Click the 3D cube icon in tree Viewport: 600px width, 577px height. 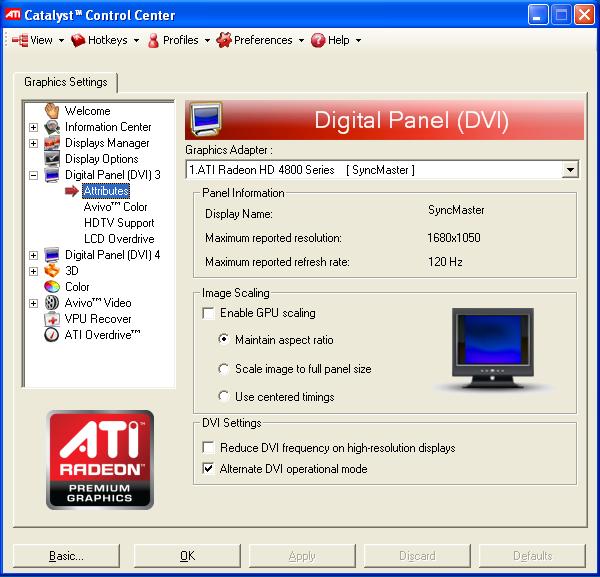pos(52,271)
